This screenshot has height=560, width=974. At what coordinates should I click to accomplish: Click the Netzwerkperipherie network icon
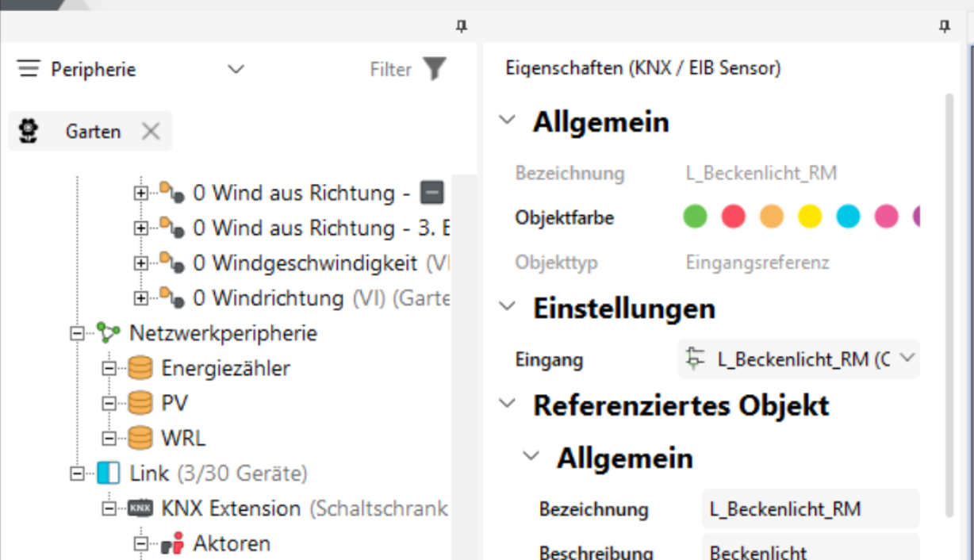(107, 333)
